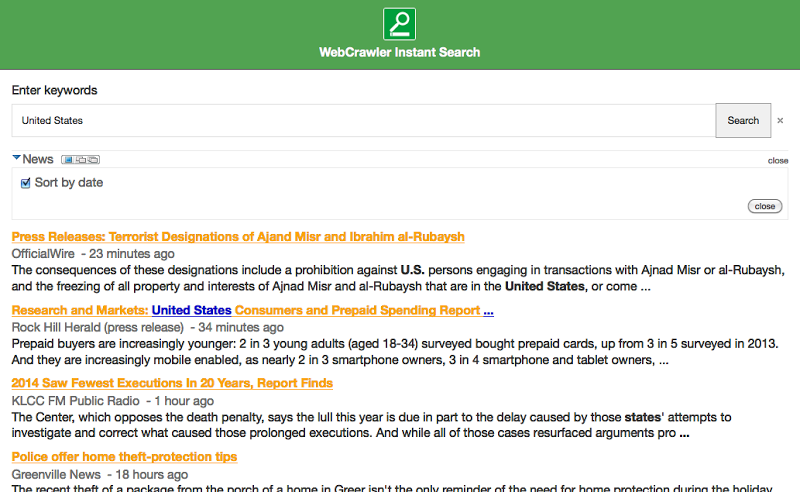
Task: Click the Sort by date label
Action: pyautogui.click(x=69, y=183)
